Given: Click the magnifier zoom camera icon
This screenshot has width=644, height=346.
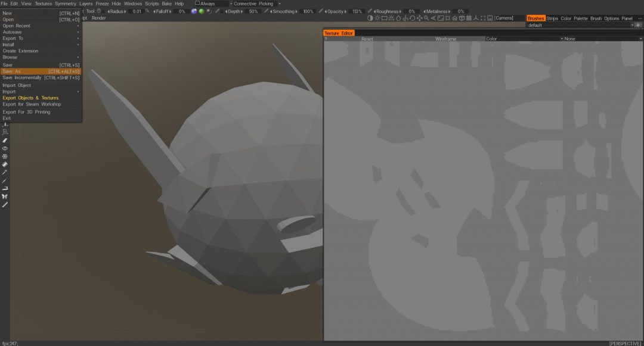Looking at the screenshot, I should click(x=426, y=18).
